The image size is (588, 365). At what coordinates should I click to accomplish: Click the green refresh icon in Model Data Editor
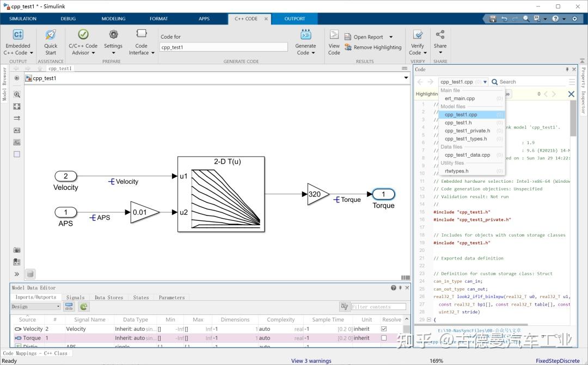84,307
